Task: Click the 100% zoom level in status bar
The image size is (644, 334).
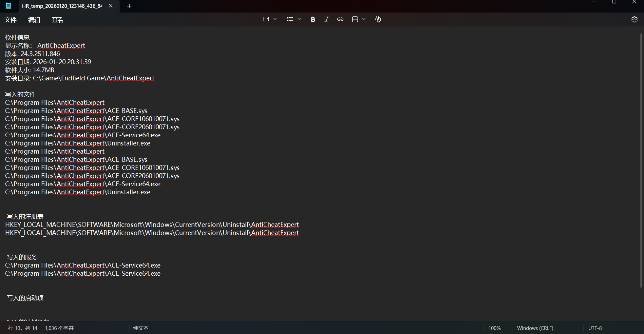Action: coord(494,328)
